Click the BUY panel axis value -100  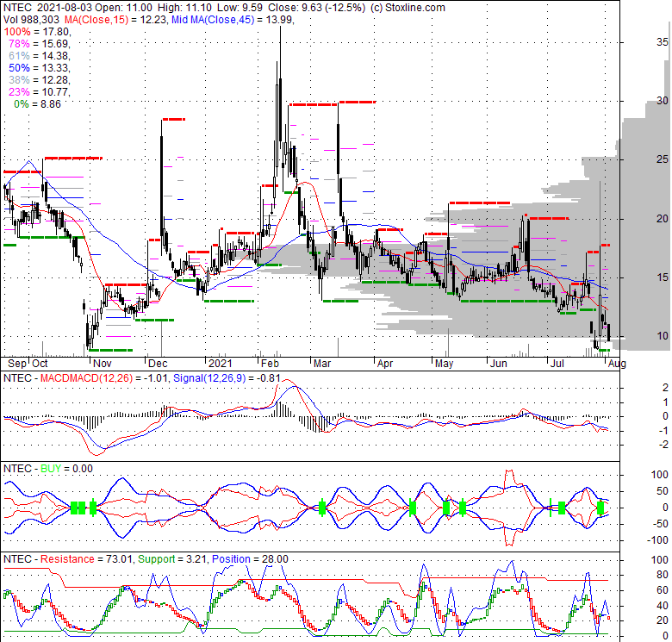(658, 540)
